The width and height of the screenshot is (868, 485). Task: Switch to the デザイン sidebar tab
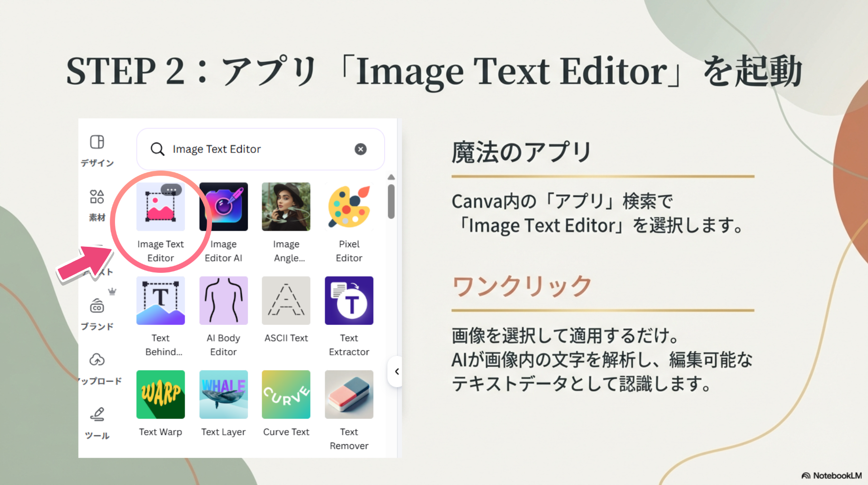(x=97, y=150)
